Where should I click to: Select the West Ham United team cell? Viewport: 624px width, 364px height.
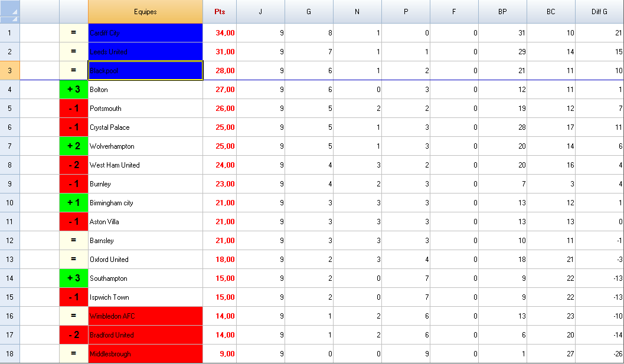tap(145, 165)
